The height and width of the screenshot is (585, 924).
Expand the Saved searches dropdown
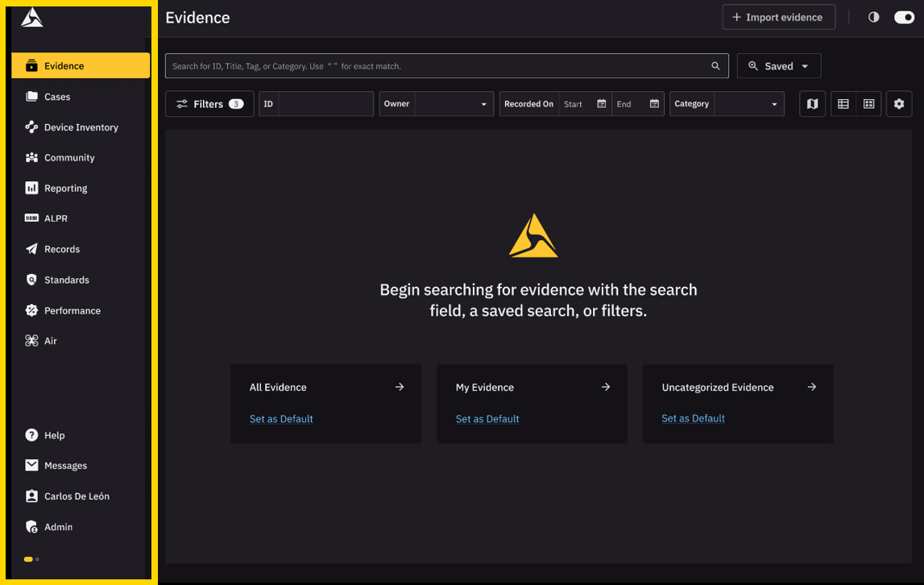tap(778, 66)
